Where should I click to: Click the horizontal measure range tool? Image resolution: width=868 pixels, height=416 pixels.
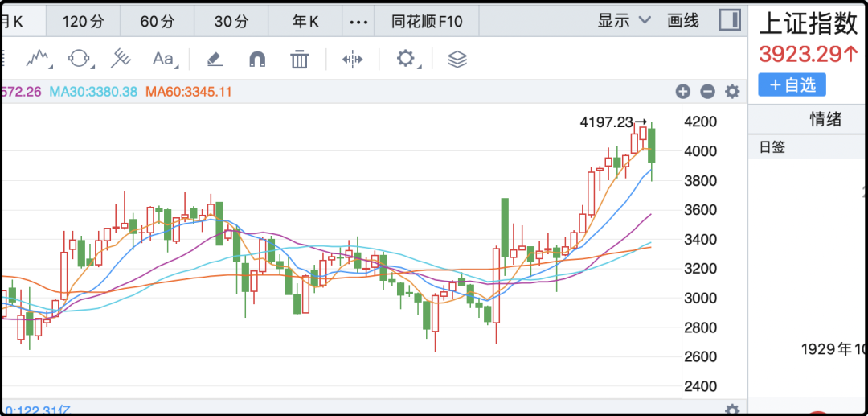coord(353,59)
